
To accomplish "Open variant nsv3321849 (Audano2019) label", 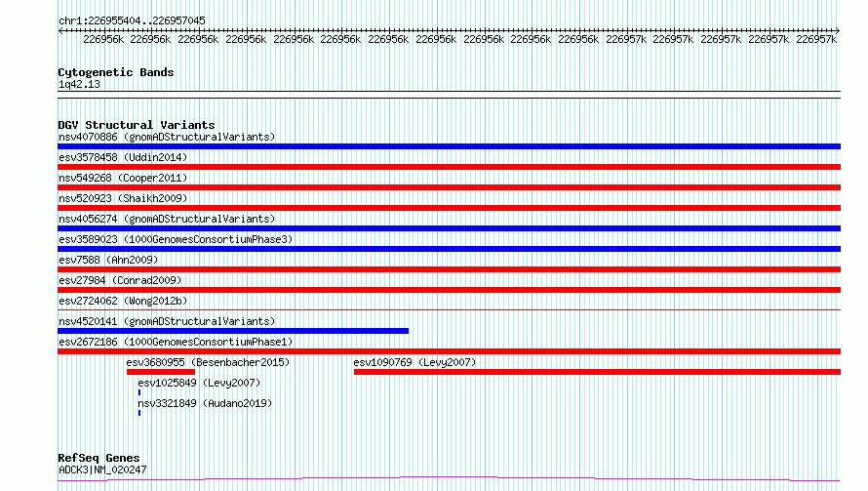I will click(205, 403).
